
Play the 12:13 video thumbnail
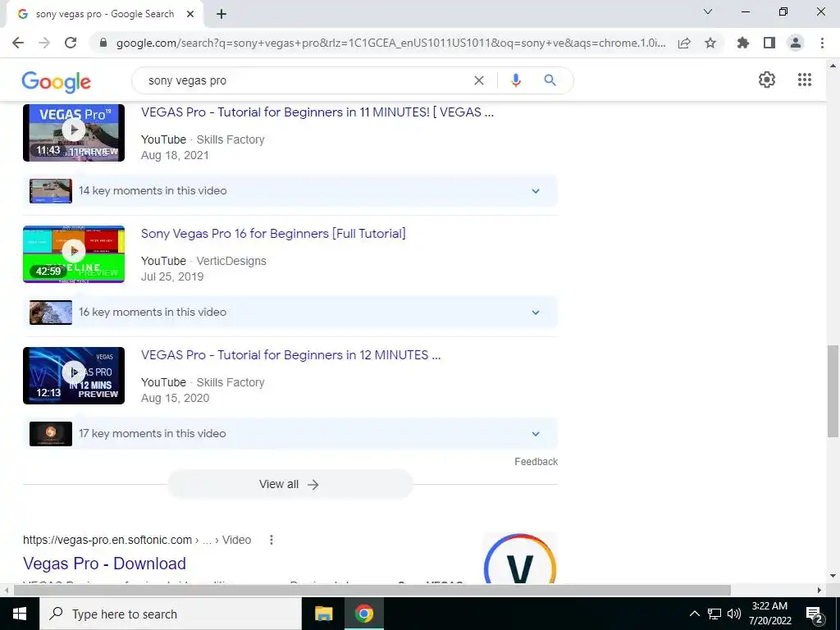[x=74, y=376]
